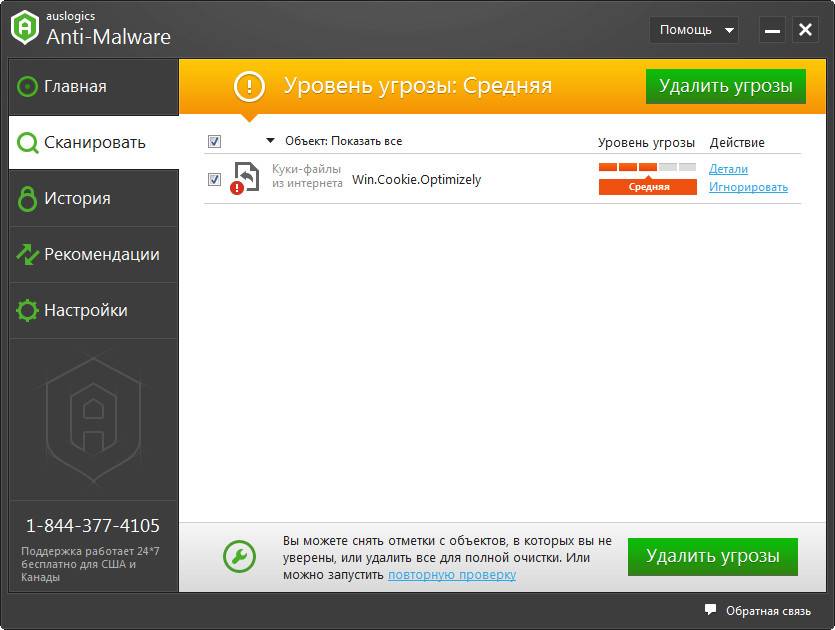Viewport: 835px width, 630px height.
Task: Click the Куки-файлы из интернета label
Action: pyautogui.click(x=307, y=176)
